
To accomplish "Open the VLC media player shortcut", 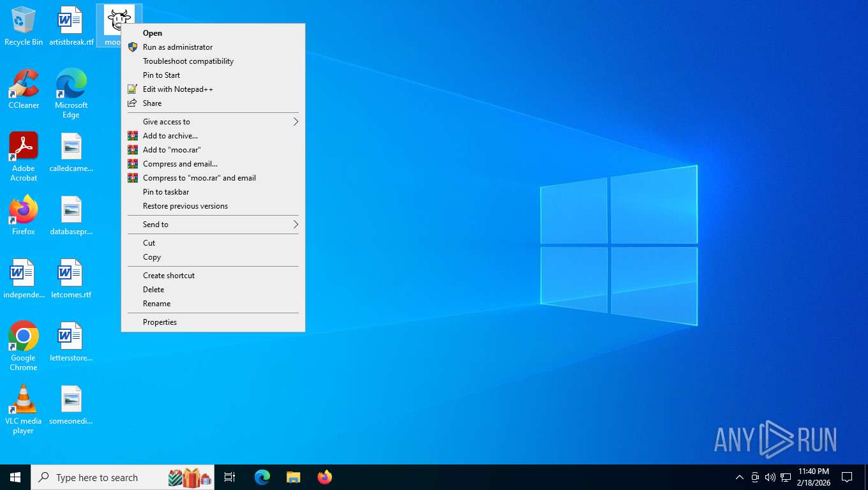I will tap(24, 410).
